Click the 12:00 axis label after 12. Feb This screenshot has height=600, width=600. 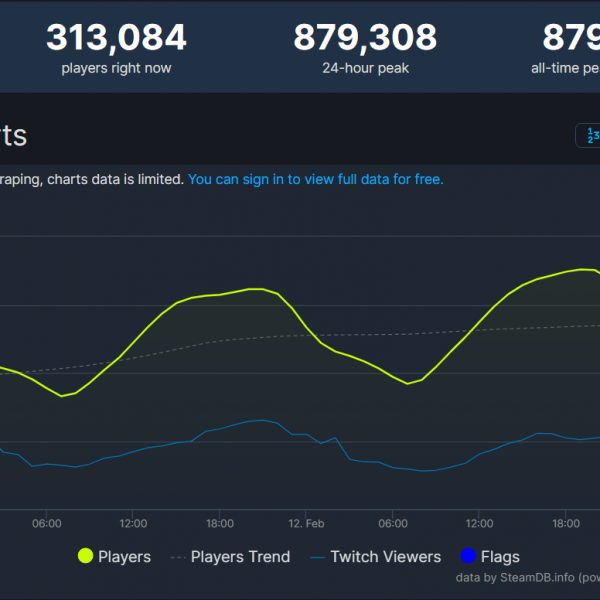[479, 523]
